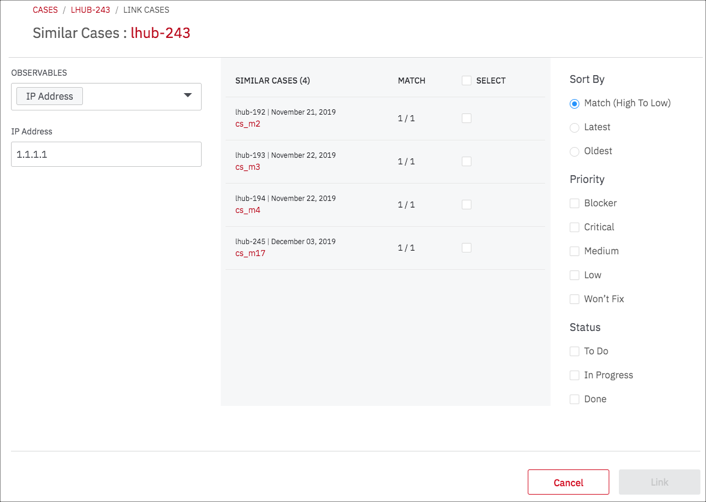This screenshot has height=502, width=706.
Task: Choose Match (High To Low) sort option
Action: tap(575, 104)
